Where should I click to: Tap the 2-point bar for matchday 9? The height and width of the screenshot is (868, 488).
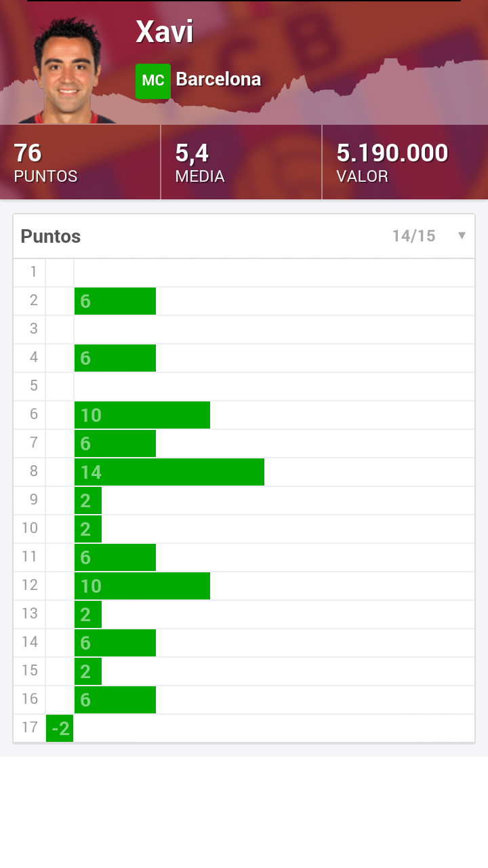click(87, 500)
